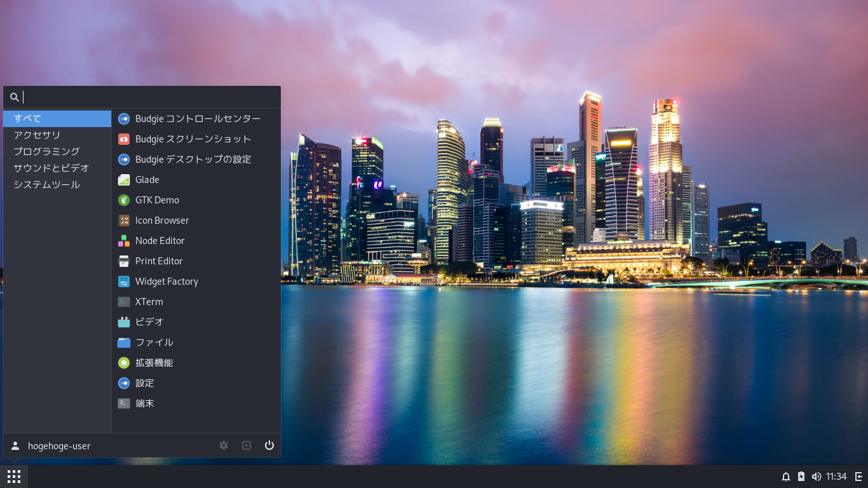Launch the Icon Browser icon
The width and height of the screenshot is (868, 488).
click(124, 220)
